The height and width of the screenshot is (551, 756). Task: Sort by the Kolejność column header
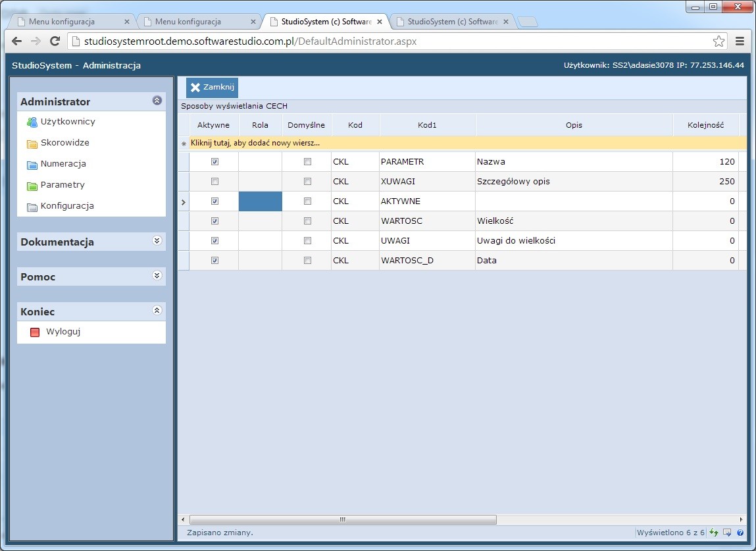pyautogui.click(x=705, y=125)
